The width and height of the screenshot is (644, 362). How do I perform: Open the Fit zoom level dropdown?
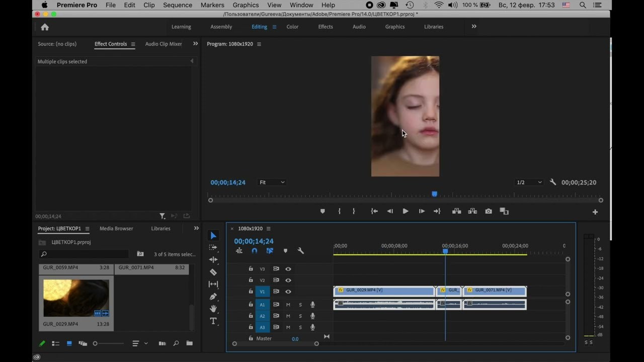click(x=272, y=183)
